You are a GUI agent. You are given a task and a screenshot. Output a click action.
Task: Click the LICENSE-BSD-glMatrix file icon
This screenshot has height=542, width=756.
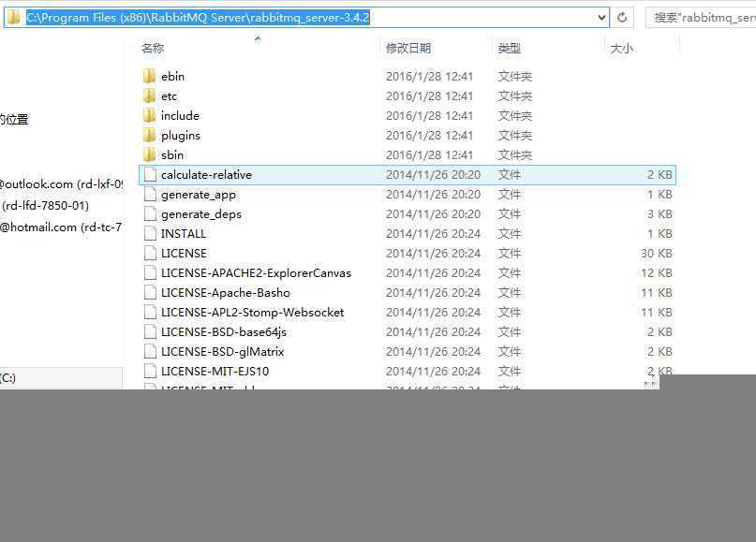pyautogui.click(x=151, y=352)
